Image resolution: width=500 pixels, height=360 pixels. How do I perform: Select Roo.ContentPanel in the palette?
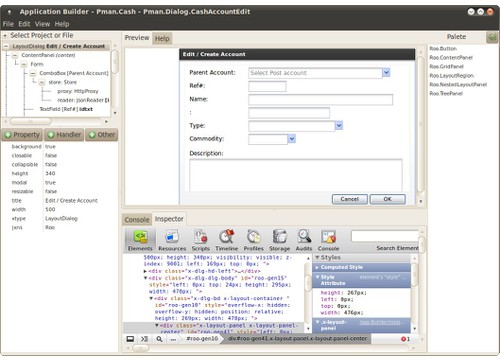(x=451, y=58)
